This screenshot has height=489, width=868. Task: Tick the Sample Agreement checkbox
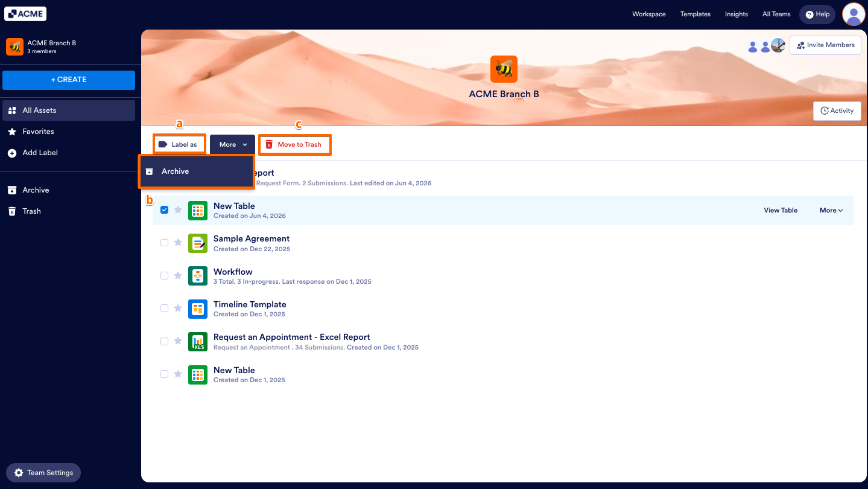click(164, 243)
